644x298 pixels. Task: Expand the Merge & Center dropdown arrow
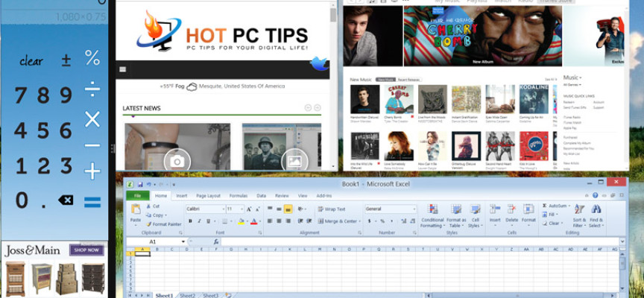[x=360, y=222]
